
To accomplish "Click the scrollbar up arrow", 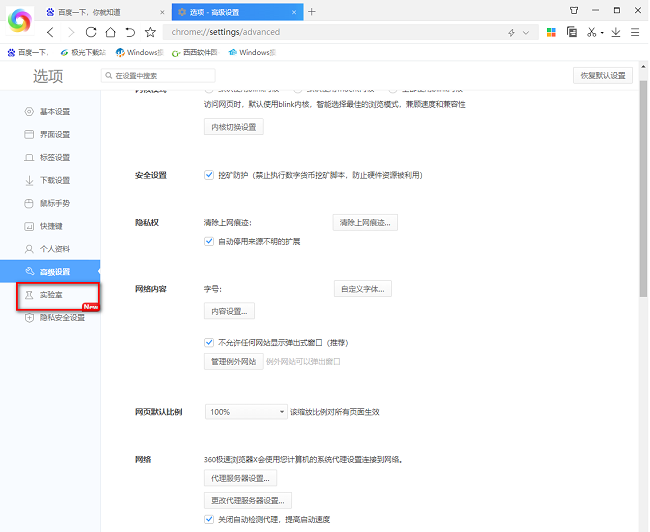I will point(643,66).
